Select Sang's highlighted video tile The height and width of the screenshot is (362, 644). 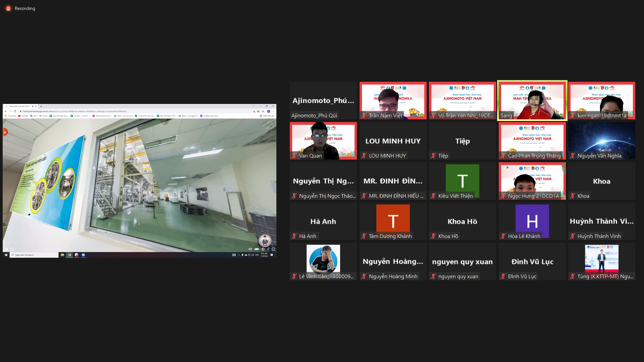532,101
